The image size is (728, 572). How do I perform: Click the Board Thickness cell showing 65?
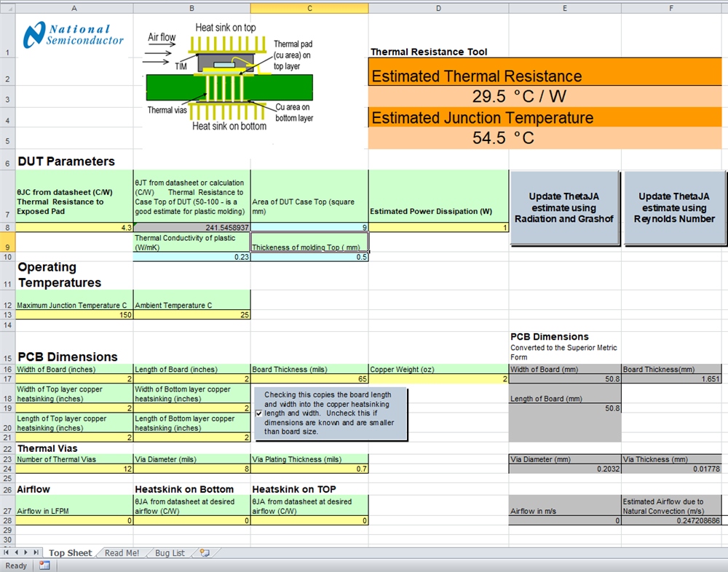click(309, 378)
